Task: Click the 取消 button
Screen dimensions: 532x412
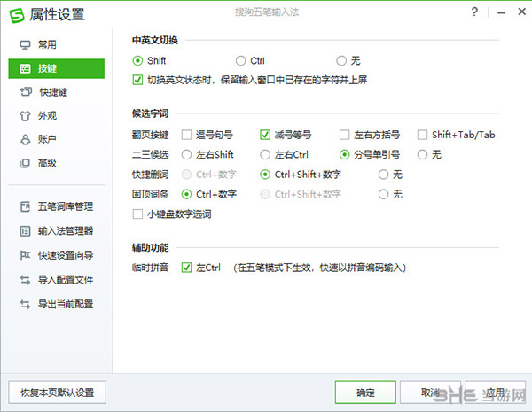Action: click(x=431, y=393)
